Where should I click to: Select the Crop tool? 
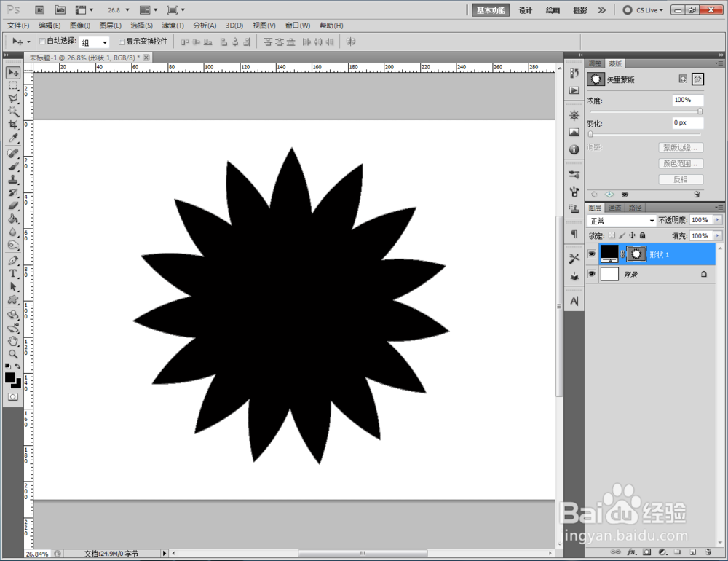click(x=13, y=125)
